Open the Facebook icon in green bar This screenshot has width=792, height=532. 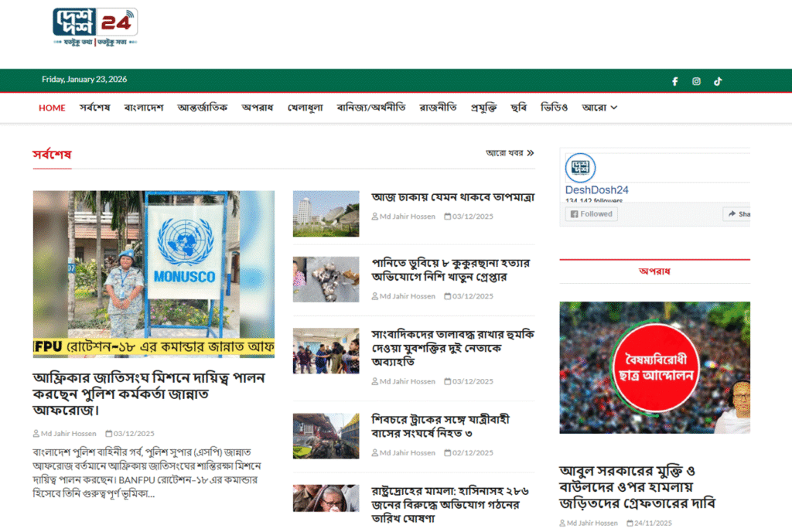[x=674, y=81]
